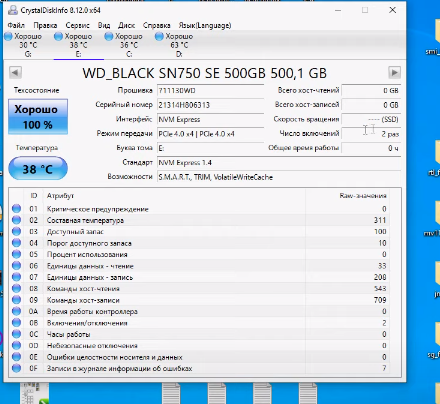Click rotation rate value ---- (SSD)

[x=371, y=119]
